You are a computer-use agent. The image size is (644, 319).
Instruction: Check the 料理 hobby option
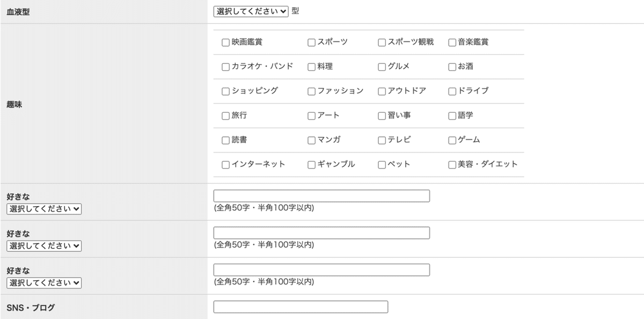[x=312, y=67]
